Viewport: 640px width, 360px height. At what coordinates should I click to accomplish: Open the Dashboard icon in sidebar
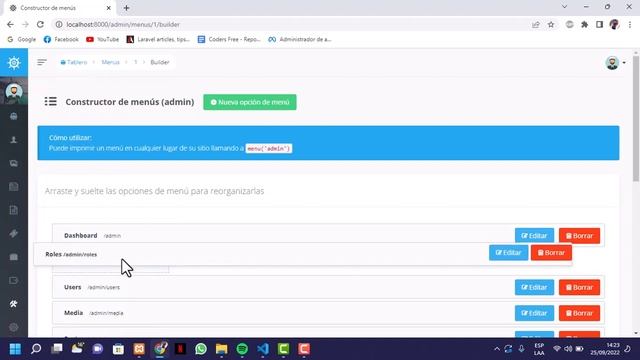click(x=14, y=116)
